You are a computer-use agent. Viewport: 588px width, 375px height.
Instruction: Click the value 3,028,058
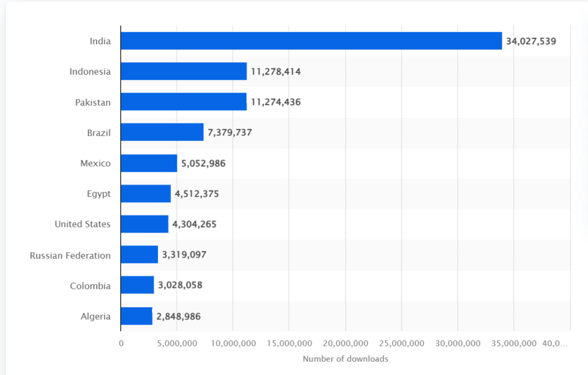point(180,285)
